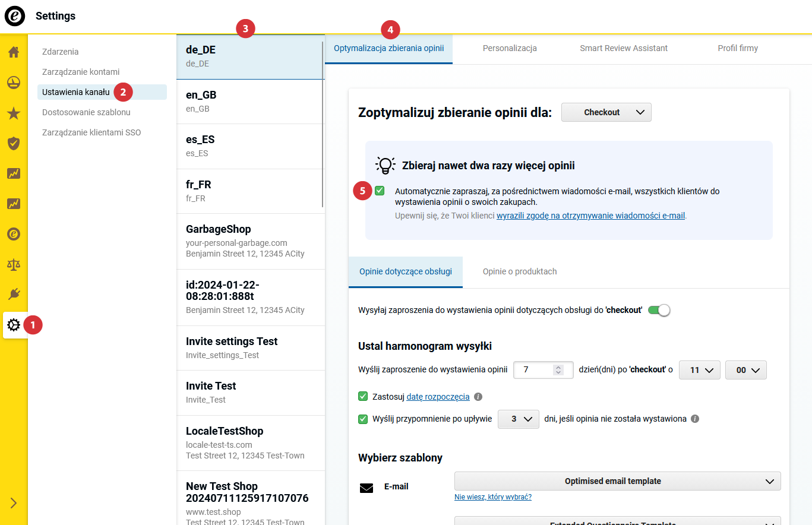
Task: Select 'Dostosowanie szablonu' in settings menu
Action: [x=86, y=112]
